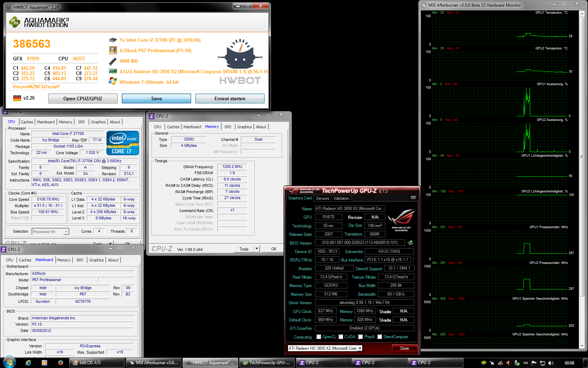Click the Afterburner monitor scrollbar up arrow
The height and width of the screenshot is (368, 588).
click(x=582, y=14)
